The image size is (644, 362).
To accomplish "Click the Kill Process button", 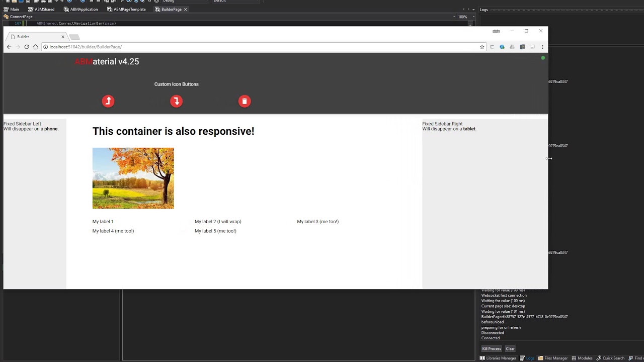I will (x=492, y=348).
